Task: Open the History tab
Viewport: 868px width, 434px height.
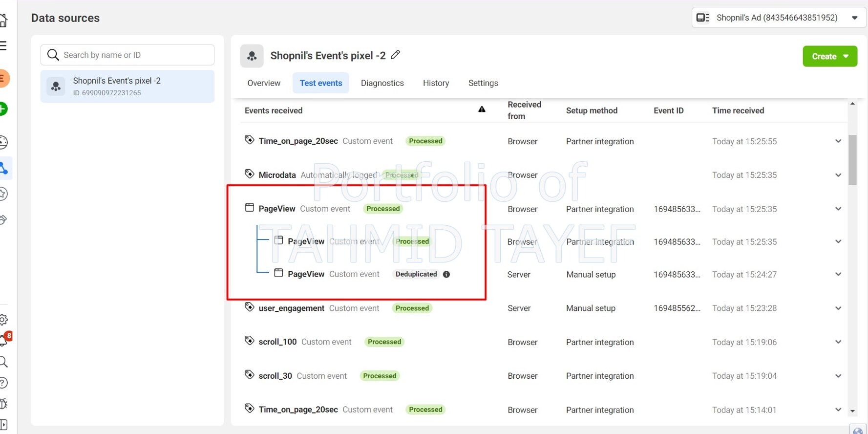Action: click(x=436, y=83)
